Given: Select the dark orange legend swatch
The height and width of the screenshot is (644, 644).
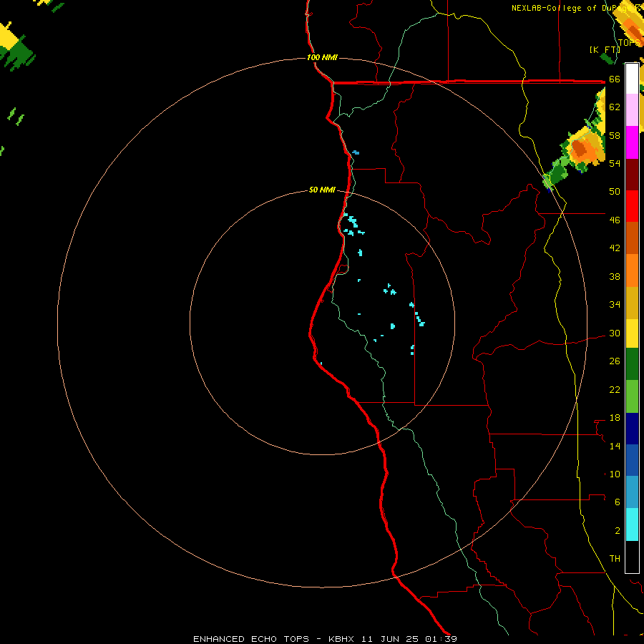Looking at the screenshot, I should click(632, 238).
